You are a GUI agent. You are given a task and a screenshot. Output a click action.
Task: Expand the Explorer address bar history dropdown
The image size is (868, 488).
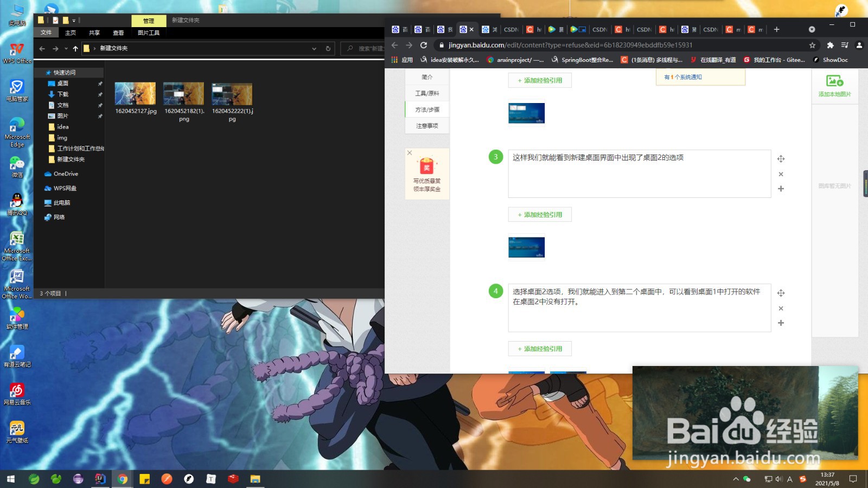pos(314,49)
